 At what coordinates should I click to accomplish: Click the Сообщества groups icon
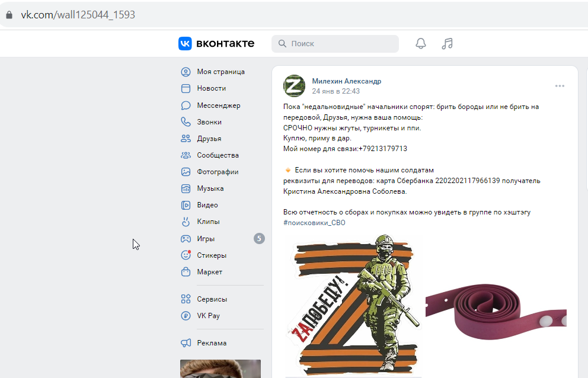(x=186, y=155)
